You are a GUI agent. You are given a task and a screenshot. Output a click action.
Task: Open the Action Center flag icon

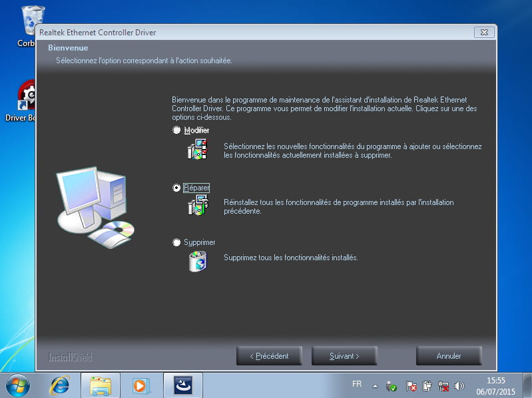[411, 386]
